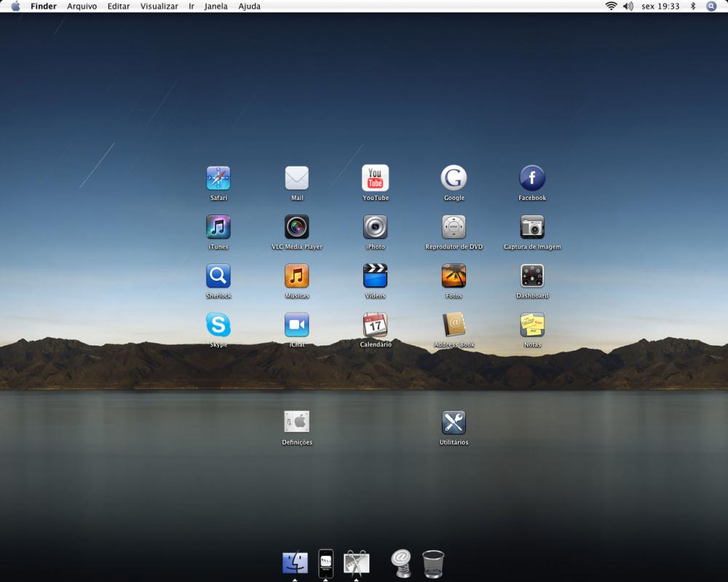Open the Apple menu
The image size is (728, 582).
15,6
